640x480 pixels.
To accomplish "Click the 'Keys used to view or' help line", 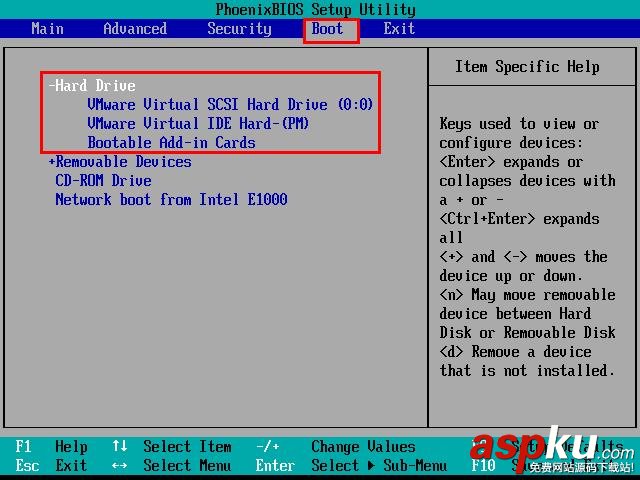I will [x=519, y=124].
